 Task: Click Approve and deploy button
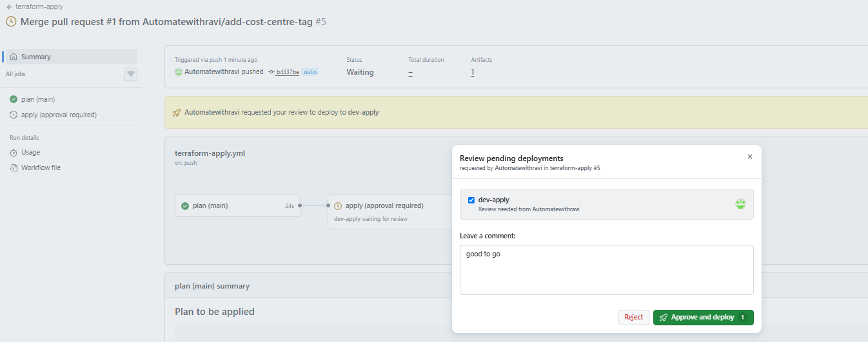pyautogui.click(x=703, y=318)
